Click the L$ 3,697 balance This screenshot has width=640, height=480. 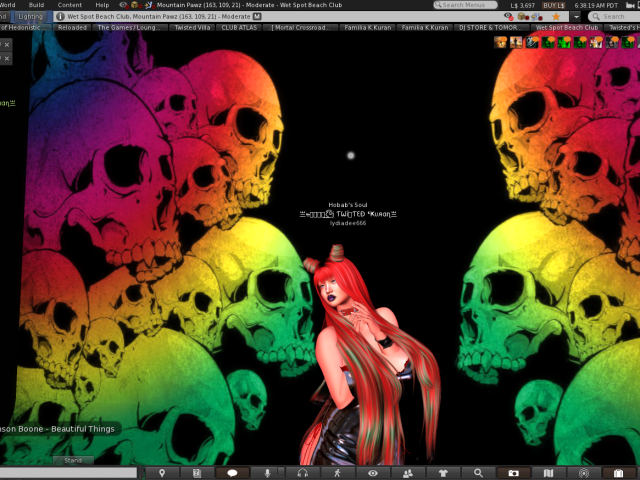(522, 5)
